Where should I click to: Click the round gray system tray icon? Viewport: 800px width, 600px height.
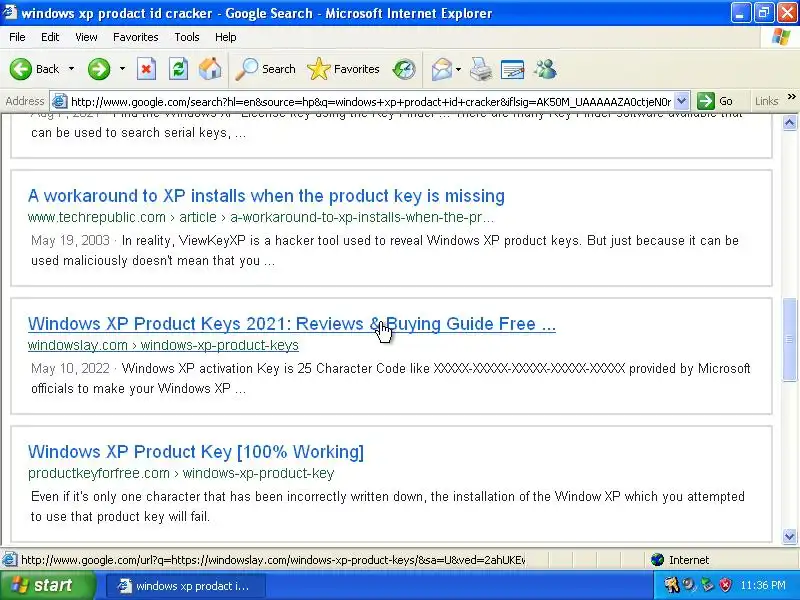coord(689,585)
